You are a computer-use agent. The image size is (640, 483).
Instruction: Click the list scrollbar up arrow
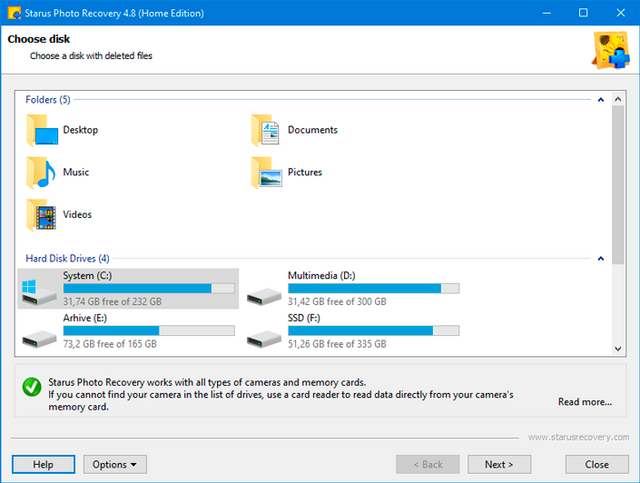618,99
